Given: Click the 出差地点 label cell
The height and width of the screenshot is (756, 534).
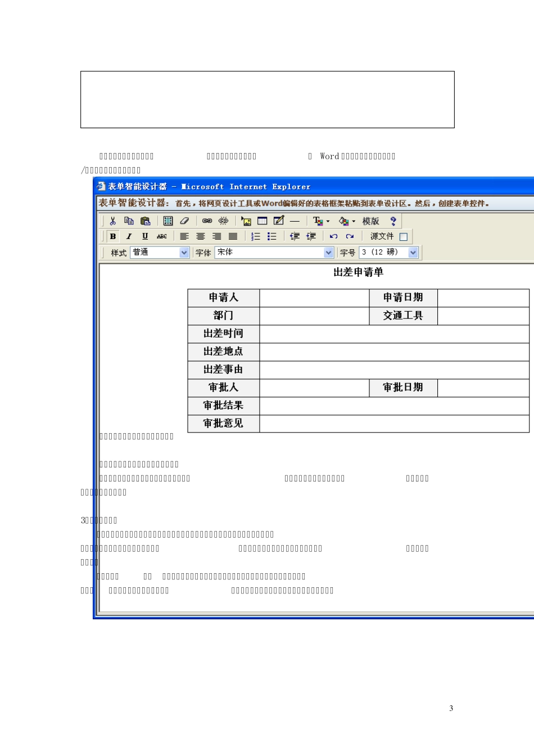Looking at the screenshot, I should [x=224, y=352].
